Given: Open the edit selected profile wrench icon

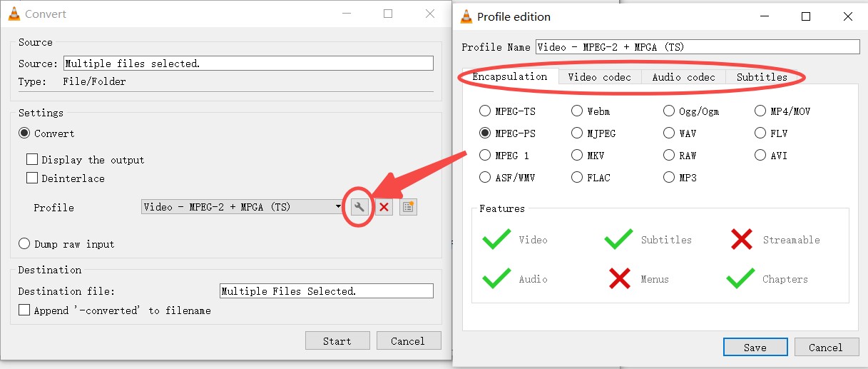Looking at the screenshot, I should pos(359,207).
